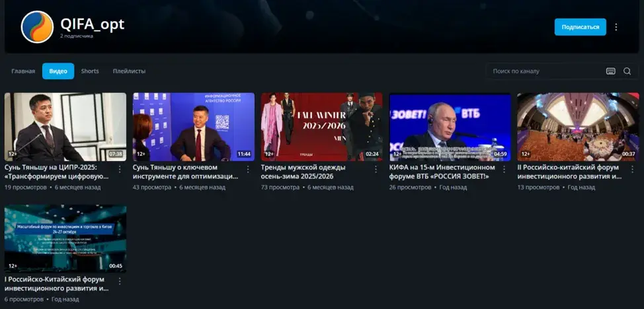Open virtual keyboard icon in channel search
Image resolution: width=644 pixels, height=309 pixels.
point(611,71)
